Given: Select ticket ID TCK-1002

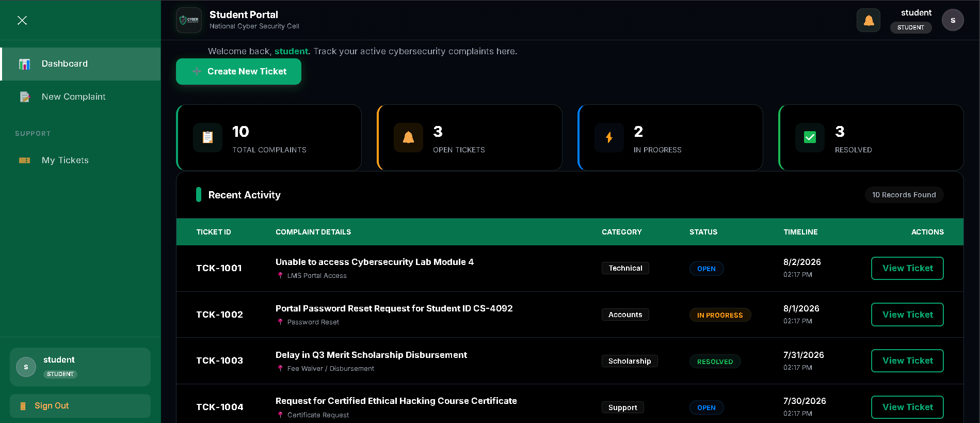Looking at the screenshot, I should click(219, 315).
